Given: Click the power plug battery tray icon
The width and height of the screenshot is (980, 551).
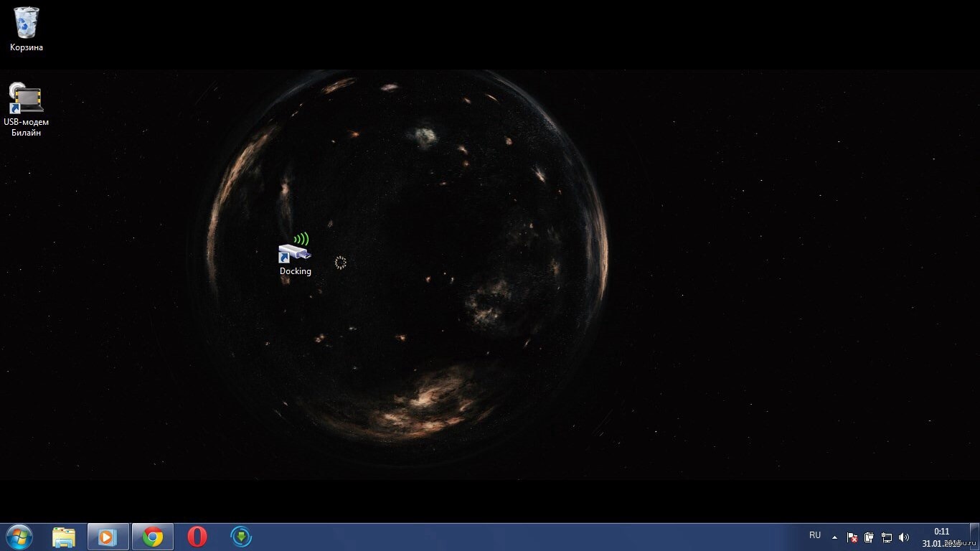Looking at the screenshot, I should [x=870, y=537].
